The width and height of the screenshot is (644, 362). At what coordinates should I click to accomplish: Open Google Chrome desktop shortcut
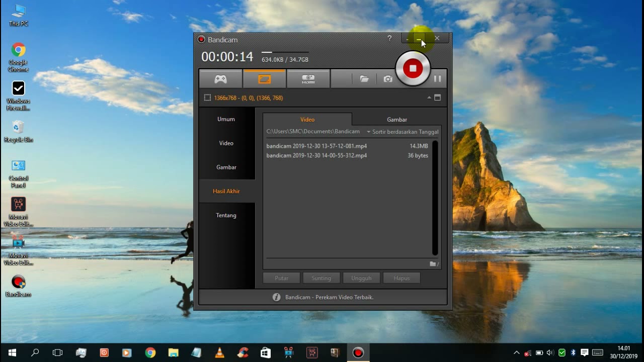(19, 57)
